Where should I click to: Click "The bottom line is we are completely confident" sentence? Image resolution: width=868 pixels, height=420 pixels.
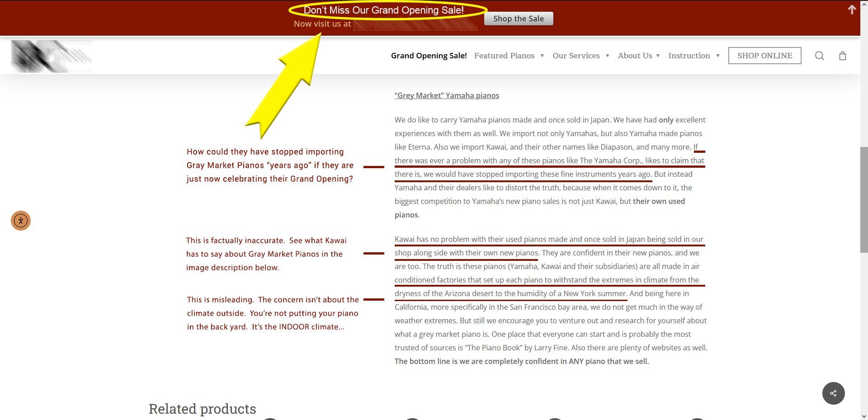click(x=522, y=361)
